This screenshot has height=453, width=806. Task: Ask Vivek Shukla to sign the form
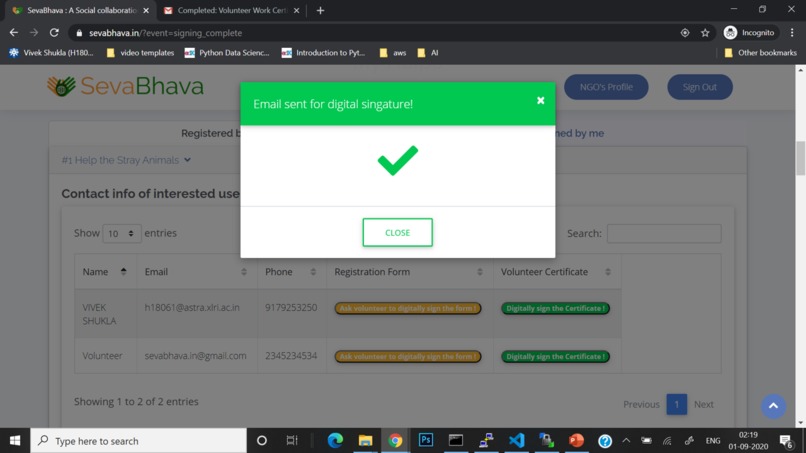pos(408,309)
